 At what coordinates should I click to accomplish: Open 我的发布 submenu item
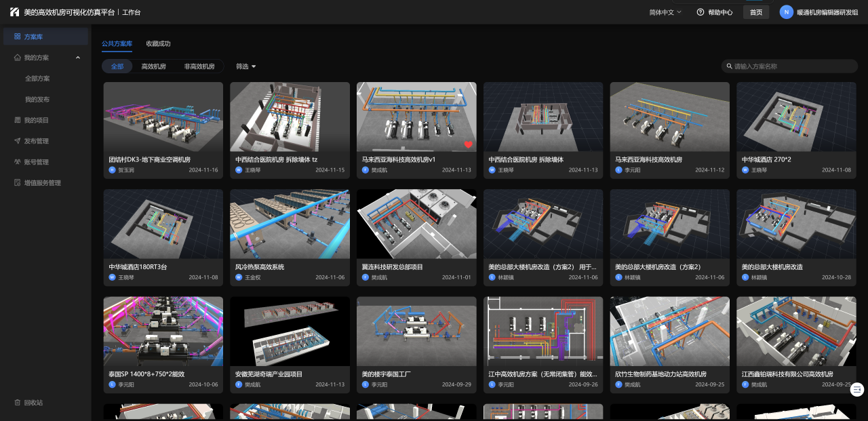[x=37, y=100]
